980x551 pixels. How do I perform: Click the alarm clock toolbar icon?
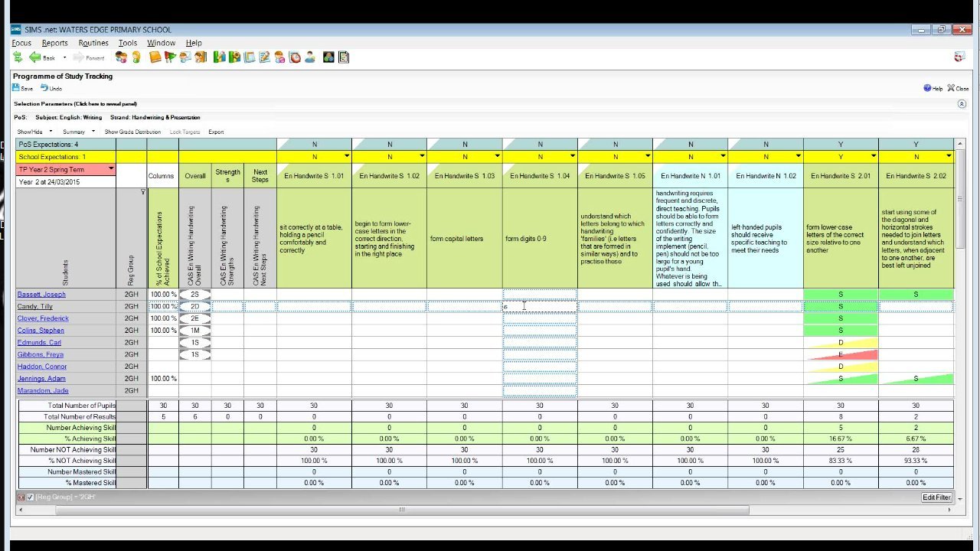click(x=295, y=57)
